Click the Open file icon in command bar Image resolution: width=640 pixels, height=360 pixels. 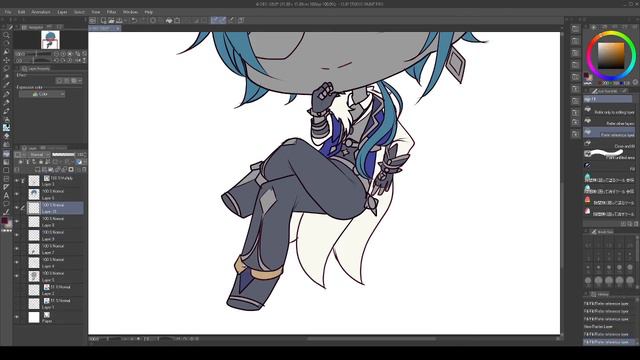[x=111, y=20]
